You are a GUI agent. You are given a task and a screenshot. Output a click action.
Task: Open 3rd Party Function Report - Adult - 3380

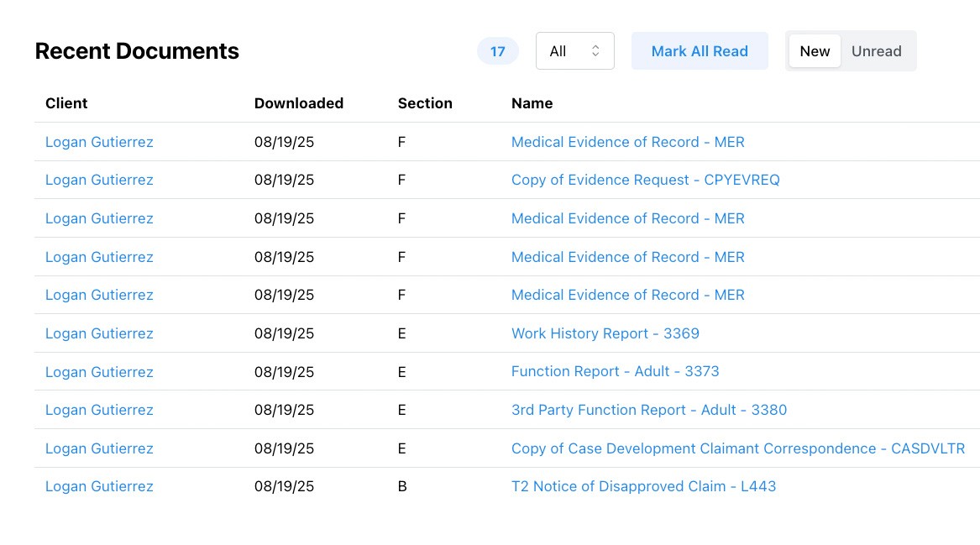click(649, 410)
